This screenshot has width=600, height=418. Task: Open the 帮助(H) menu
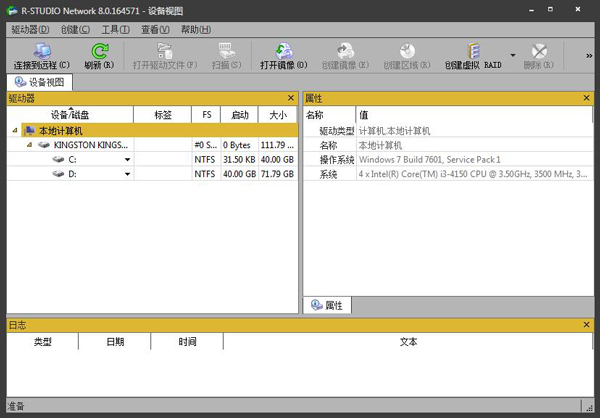[x=196, y=29]
